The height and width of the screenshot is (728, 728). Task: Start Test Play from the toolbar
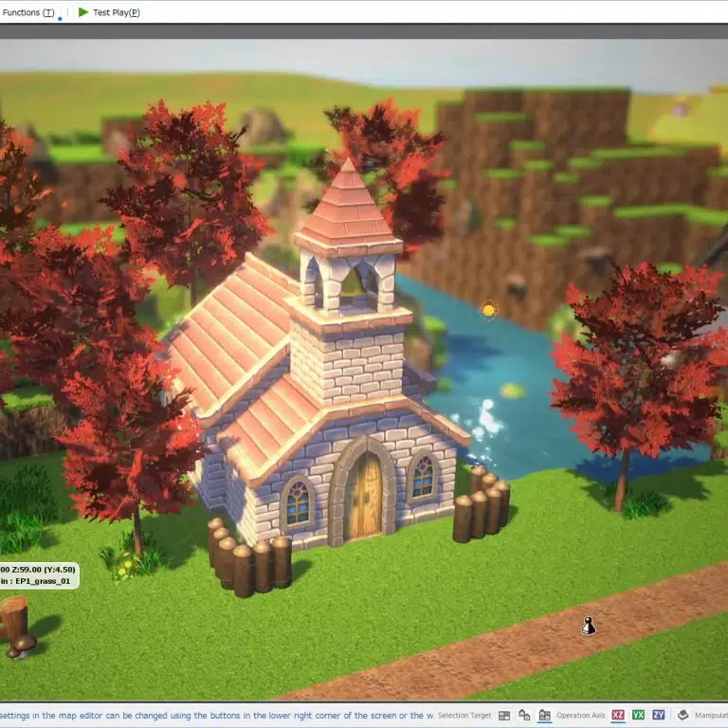pyautogui.click(x=109, y=12)
